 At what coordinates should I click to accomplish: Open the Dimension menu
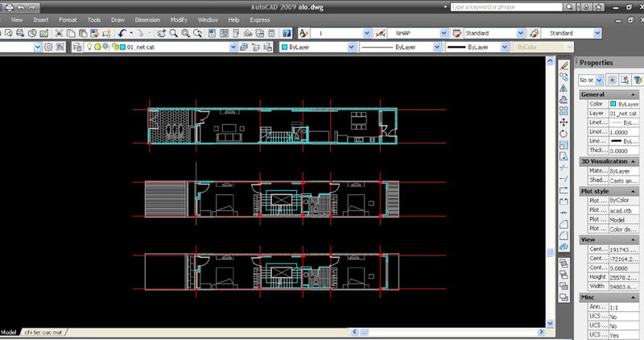147,19
